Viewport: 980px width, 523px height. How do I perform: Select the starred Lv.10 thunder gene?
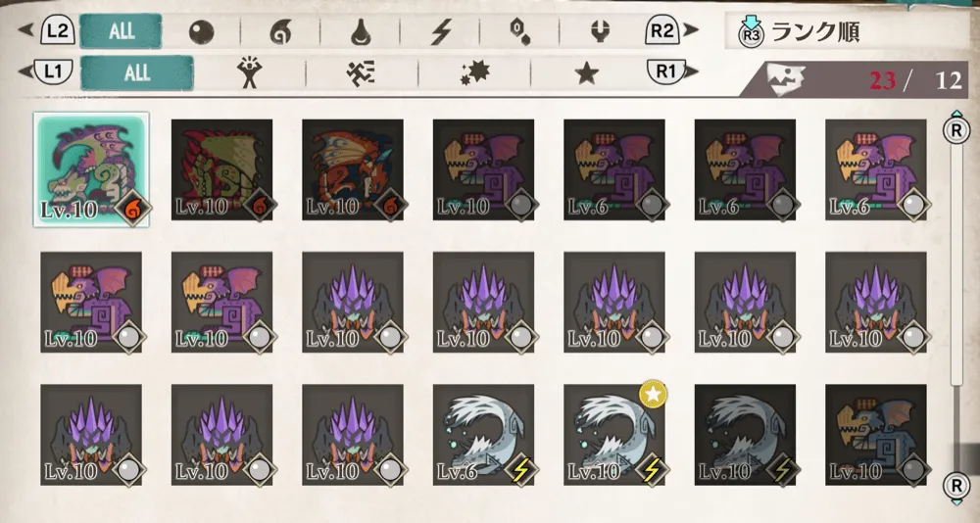click(x=614, y=435)
